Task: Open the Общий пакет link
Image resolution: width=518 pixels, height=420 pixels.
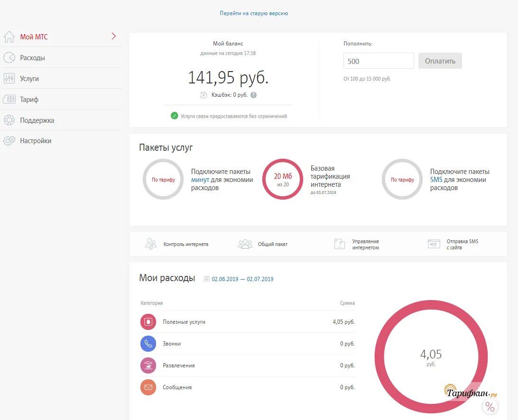Action: coord(273,244)
